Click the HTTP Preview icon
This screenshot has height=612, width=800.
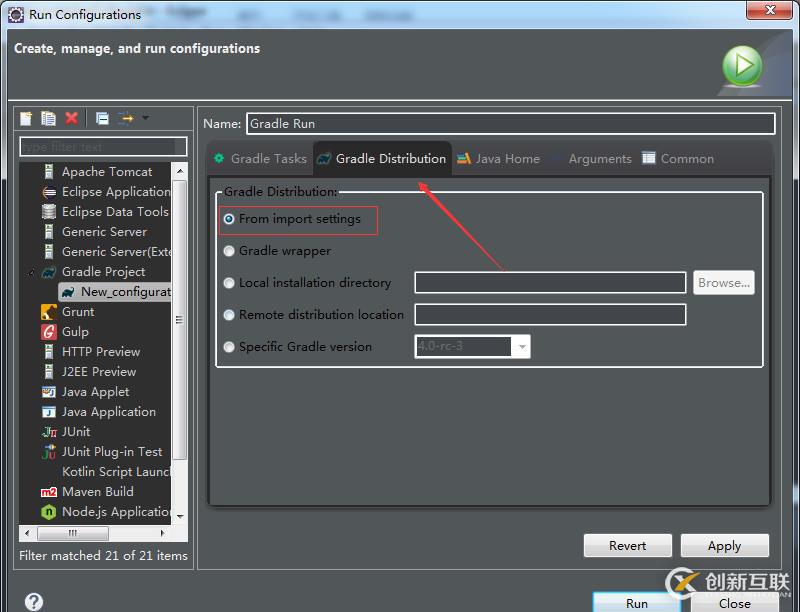48,352
